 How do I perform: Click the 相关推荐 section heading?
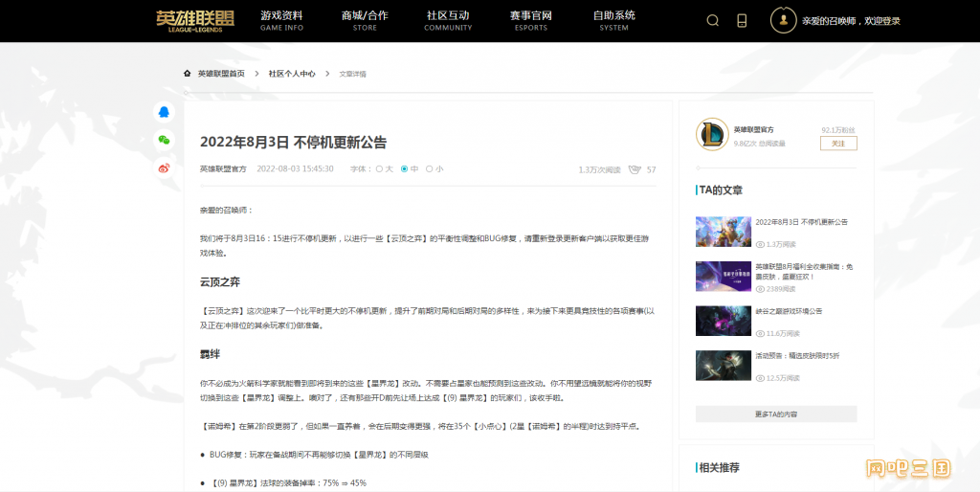(719, 468)
